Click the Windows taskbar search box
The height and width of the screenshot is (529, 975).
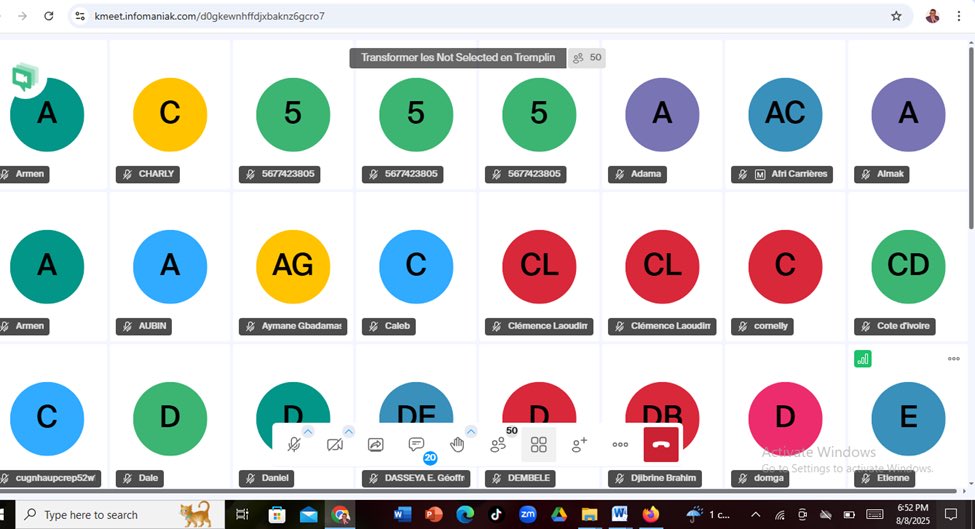tap(119, 515)
